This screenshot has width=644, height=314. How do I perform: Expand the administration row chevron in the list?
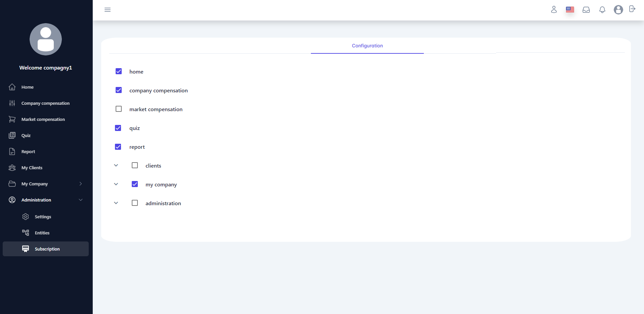click(116, 203)
